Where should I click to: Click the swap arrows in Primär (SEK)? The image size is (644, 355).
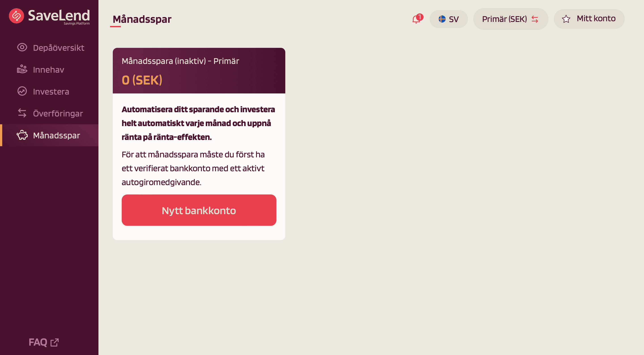(535, 19)
